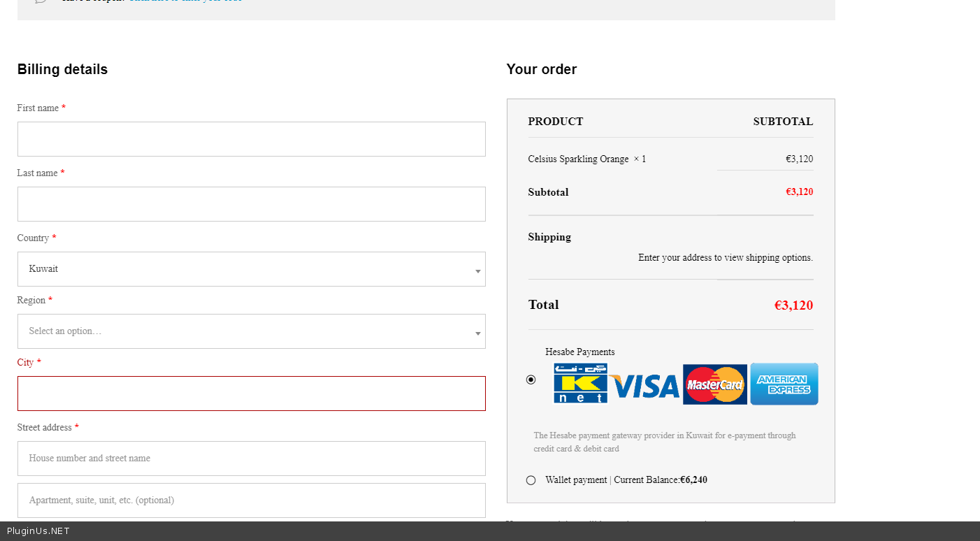Image resolution: width=980 pixels, height=541 pixels.
Task: Click the American Express logo
Action: [784, 384]
